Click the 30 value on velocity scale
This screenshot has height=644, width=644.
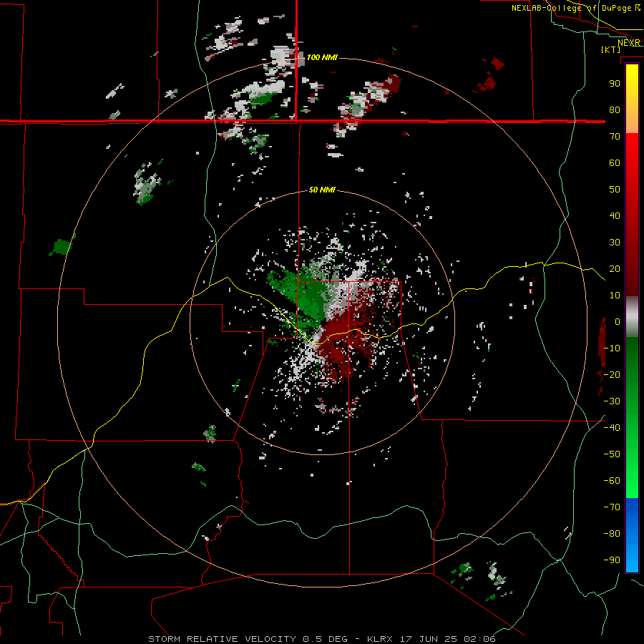pos(615,243)
